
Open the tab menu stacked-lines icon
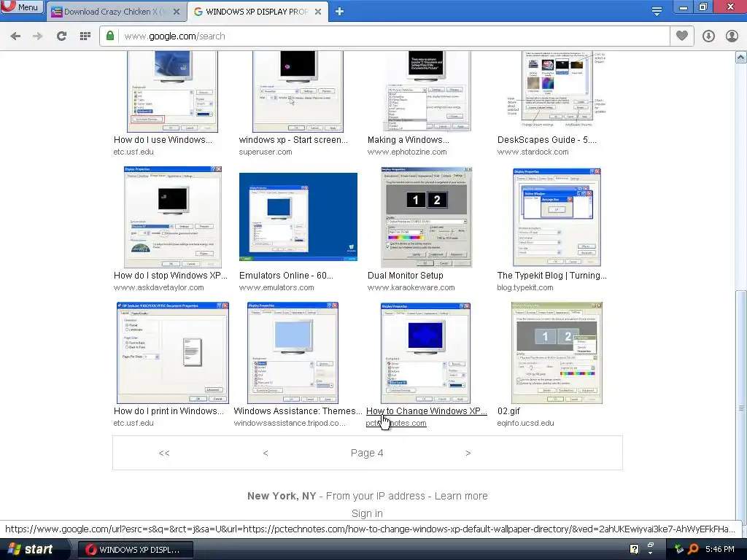pos(657,12)
